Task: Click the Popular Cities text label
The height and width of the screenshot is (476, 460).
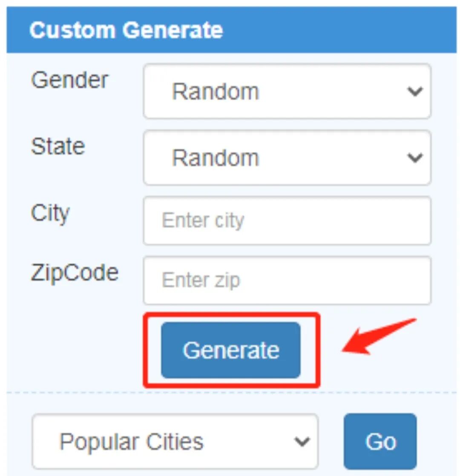Action: click(132, 442)
